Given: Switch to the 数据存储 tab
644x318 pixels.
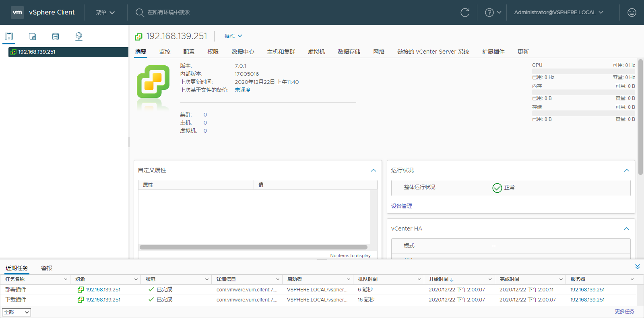Looking at the screenshot, I should (x=349, y=52).
